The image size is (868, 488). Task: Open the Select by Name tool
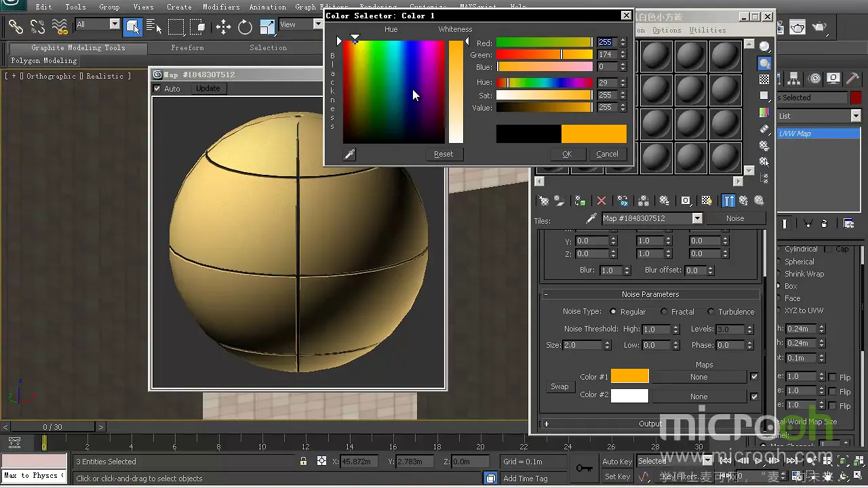coord(154,27)
